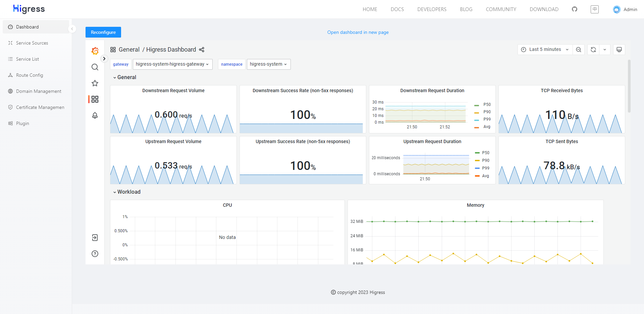Open the higress-system namespace dropdown

(x=269, y=64)
